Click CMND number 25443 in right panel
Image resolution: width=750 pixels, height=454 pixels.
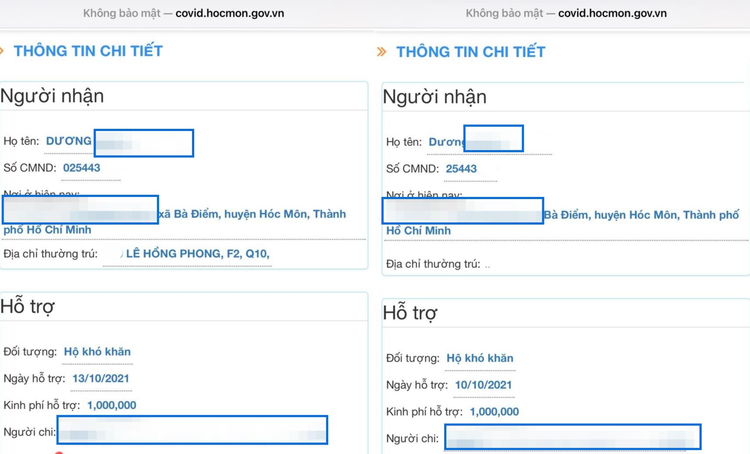(x=461, y=169)
